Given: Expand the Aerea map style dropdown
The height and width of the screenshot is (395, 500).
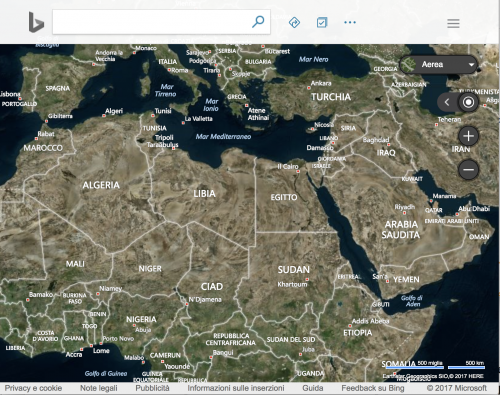Looking at the screenshot, I should click(439, 64).
